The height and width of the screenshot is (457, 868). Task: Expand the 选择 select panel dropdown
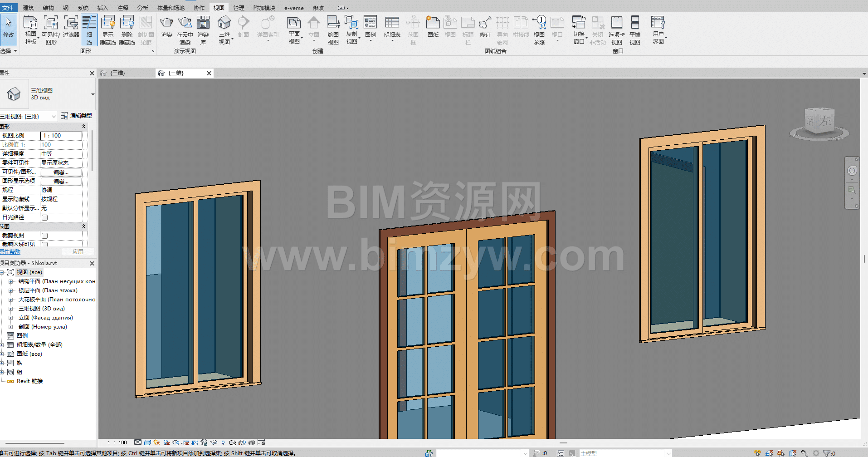click(9, 51)
